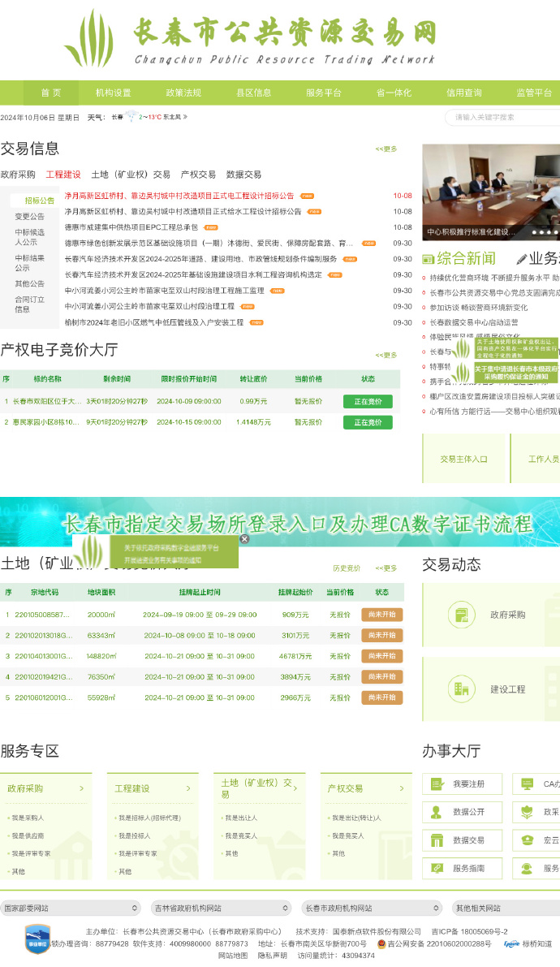The width and height of the screenshot is (560, 967).
Task: Click 历史竞价 link
Action: (347, 568)
